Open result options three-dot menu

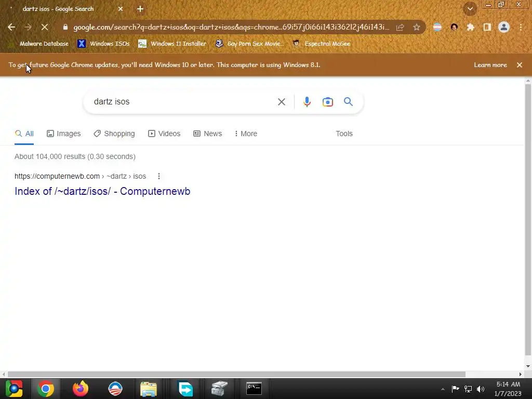pyautogui.click(x=159, y=176)
